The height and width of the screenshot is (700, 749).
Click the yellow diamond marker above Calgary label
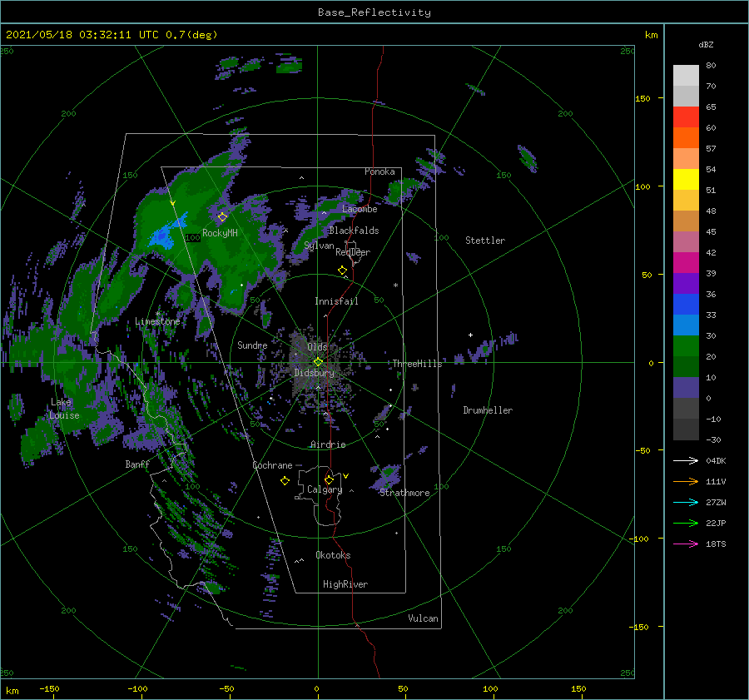329,479
